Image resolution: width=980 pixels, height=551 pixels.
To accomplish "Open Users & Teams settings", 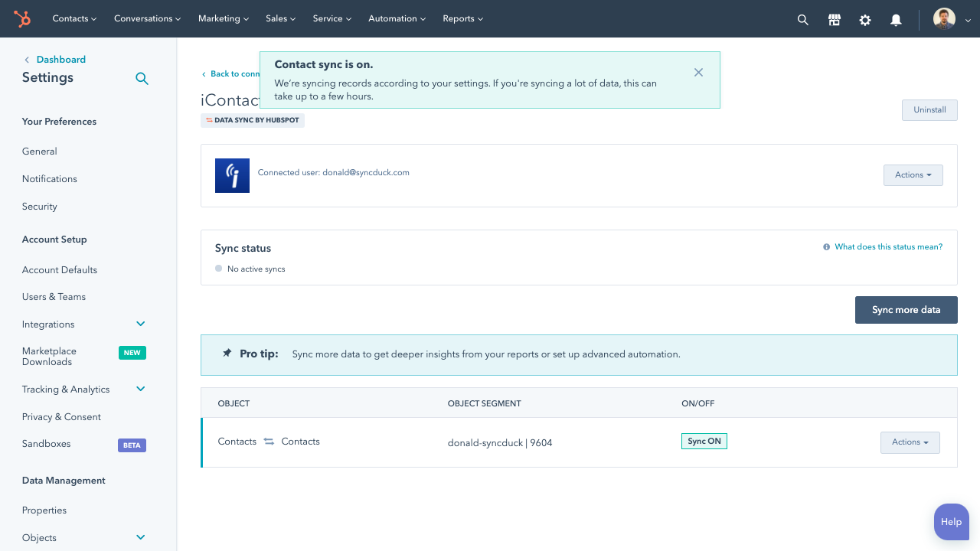I will (54, 297).
